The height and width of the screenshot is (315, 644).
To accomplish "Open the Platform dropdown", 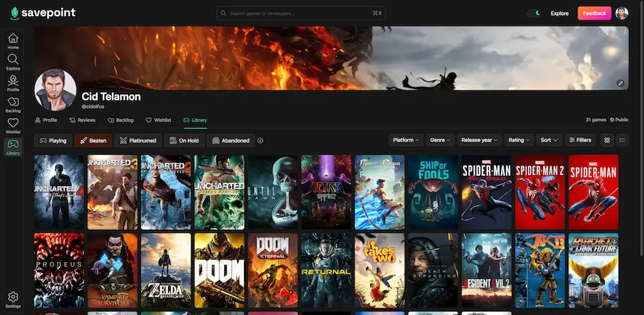I will [406, 141].
